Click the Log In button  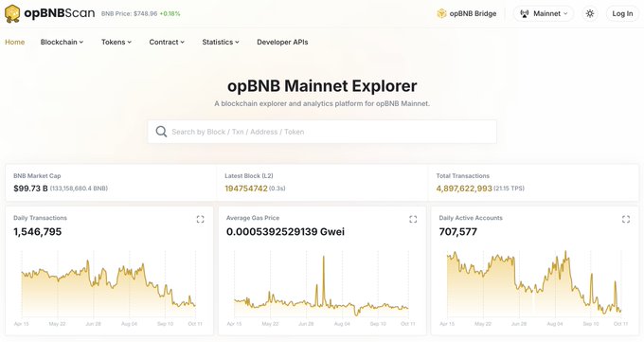tap(622, 13)
